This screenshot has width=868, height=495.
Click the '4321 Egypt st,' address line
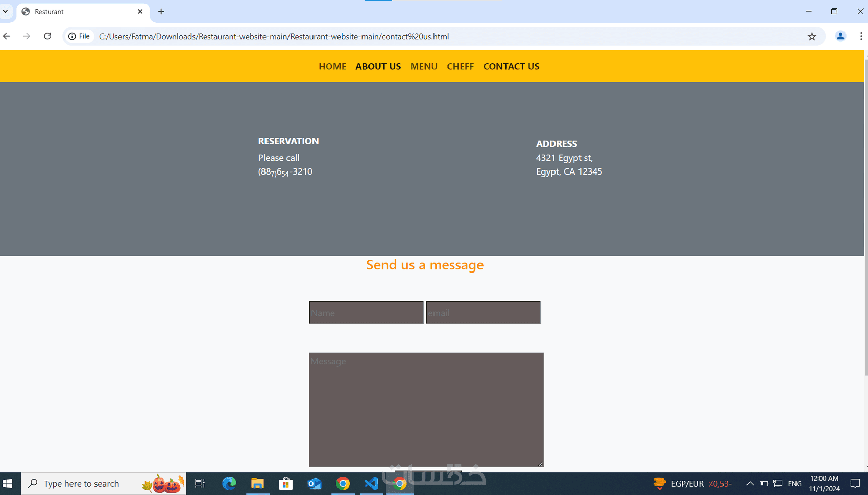(564, 158)
